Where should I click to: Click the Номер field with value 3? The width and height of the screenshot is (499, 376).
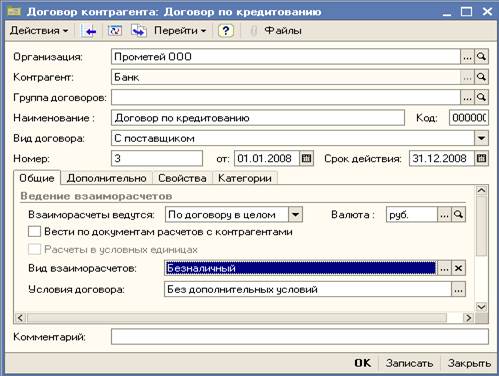[157, 158]
